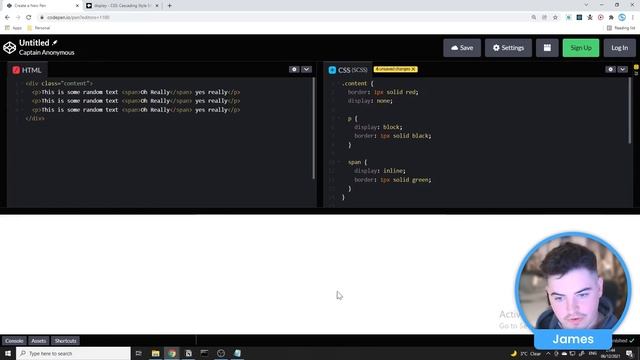The width and height of the screenshot is (640, 360).
Task: Open the Chrome profile avatar
Action: (x=622, y=18)
